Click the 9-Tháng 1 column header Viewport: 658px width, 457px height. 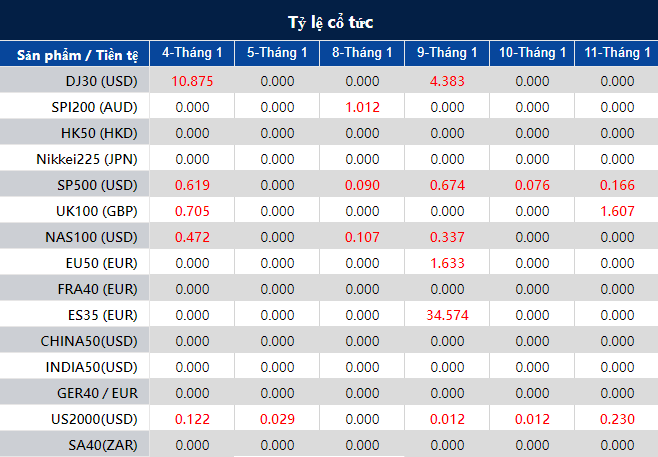[447, 53]
